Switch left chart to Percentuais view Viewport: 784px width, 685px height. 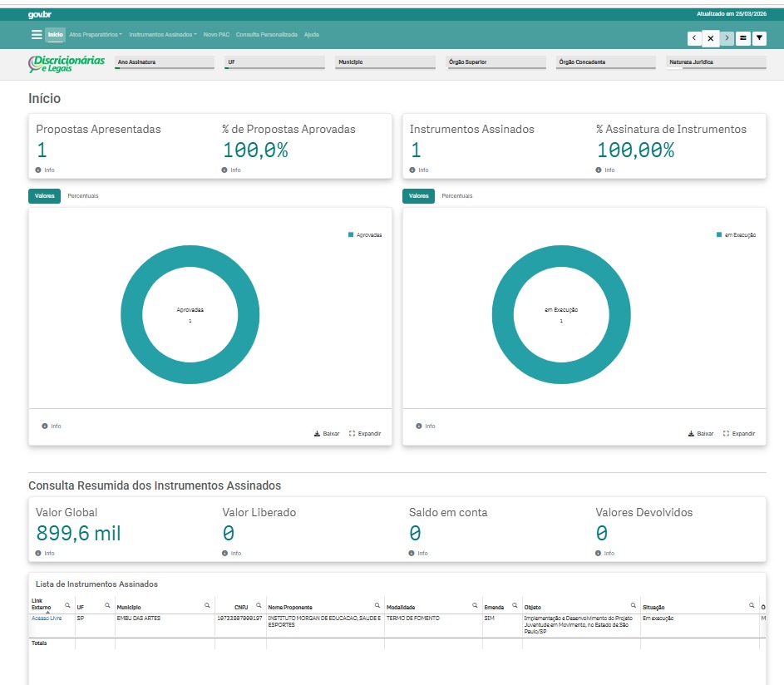pyautogui.click(x=83, y=196)
